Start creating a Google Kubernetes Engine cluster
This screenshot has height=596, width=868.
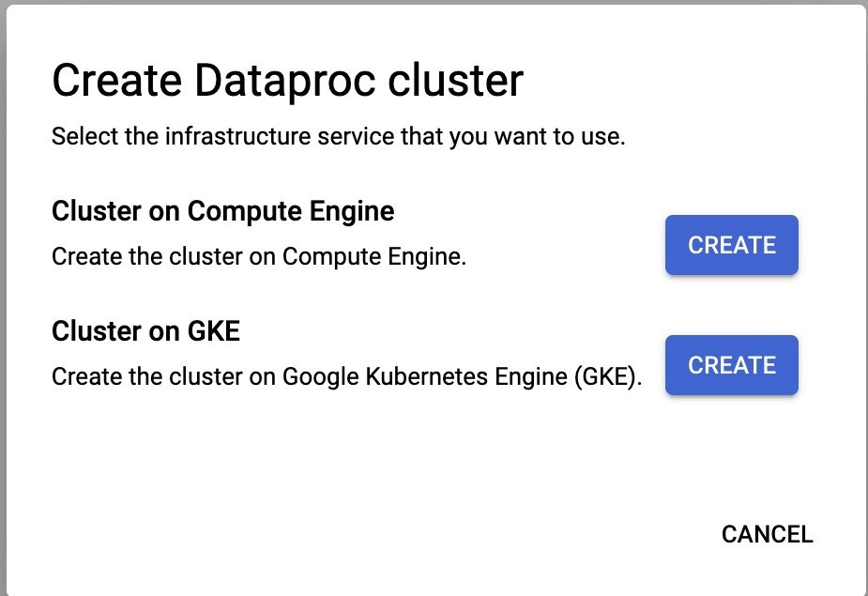click(x=731, y=365)
